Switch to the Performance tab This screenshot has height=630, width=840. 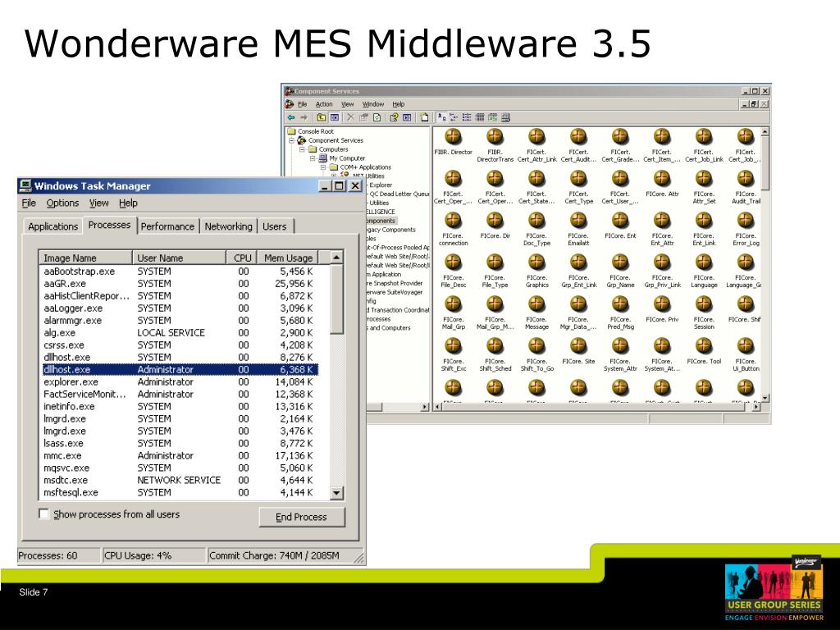tap(167, 226)
